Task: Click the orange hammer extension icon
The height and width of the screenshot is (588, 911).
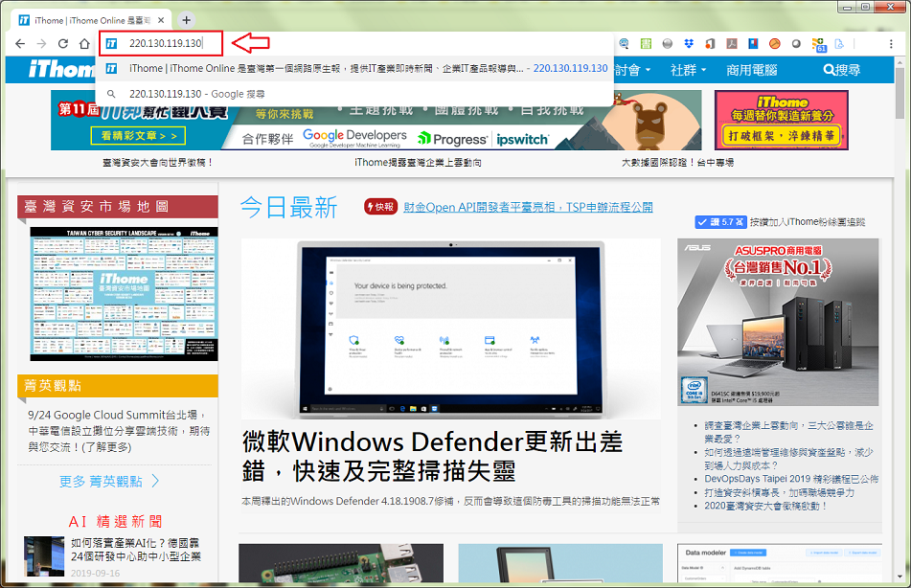Action: (x=774, y=44)
